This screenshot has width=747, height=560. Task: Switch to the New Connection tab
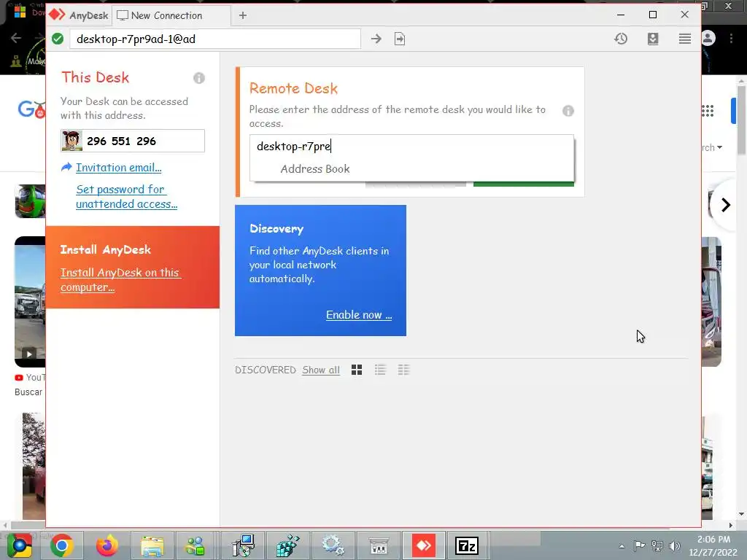click(171, 15)
